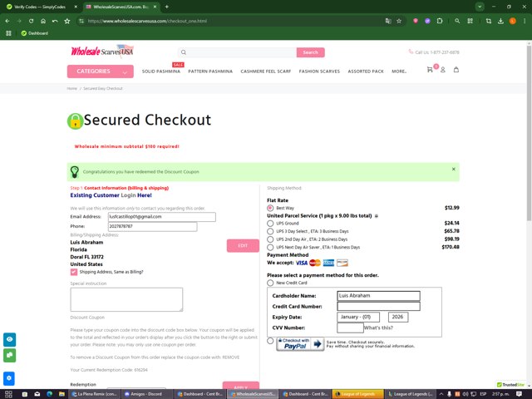Open the expiry year dropdown 2026
Image resolution: width=532 pixels, height=399 pixels.
398,317
